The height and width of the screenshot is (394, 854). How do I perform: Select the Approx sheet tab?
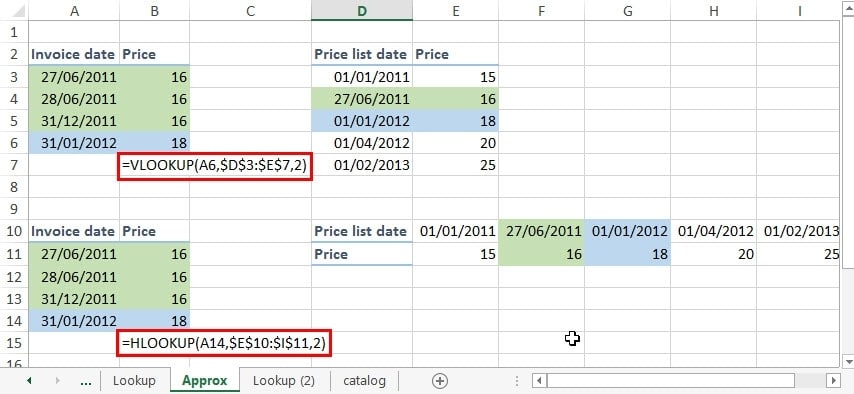(205, 381)
